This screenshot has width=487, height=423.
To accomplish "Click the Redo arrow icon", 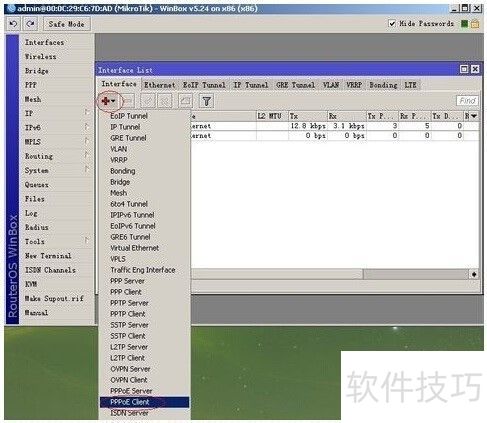I will 30,24.
